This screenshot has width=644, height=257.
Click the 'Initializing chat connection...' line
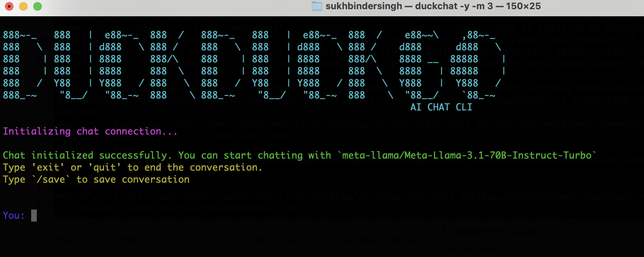coord(90,131)
